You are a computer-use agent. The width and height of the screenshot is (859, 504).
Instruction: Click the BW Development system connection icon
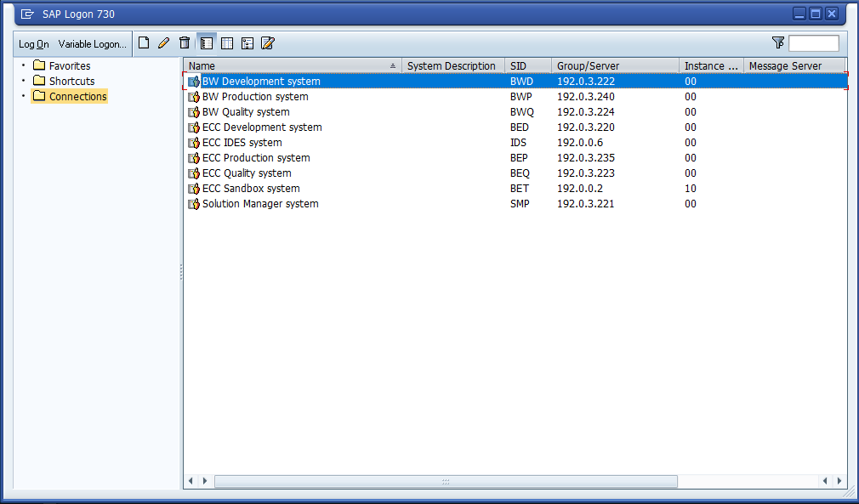coord(194,82)
